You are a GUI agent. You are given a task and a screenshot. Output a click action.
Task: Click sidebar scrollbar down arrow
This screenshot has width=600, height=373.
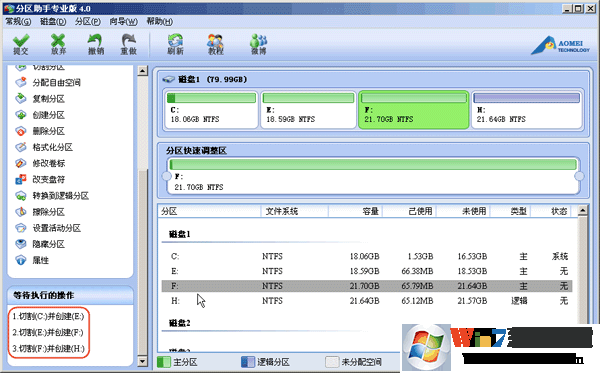142,361
